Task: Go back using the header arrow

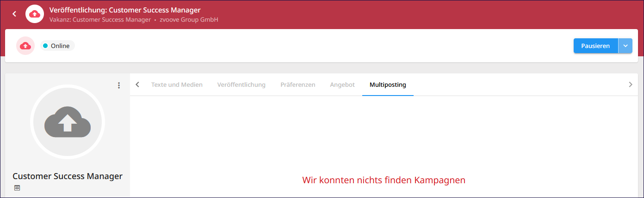Action: 14,14
